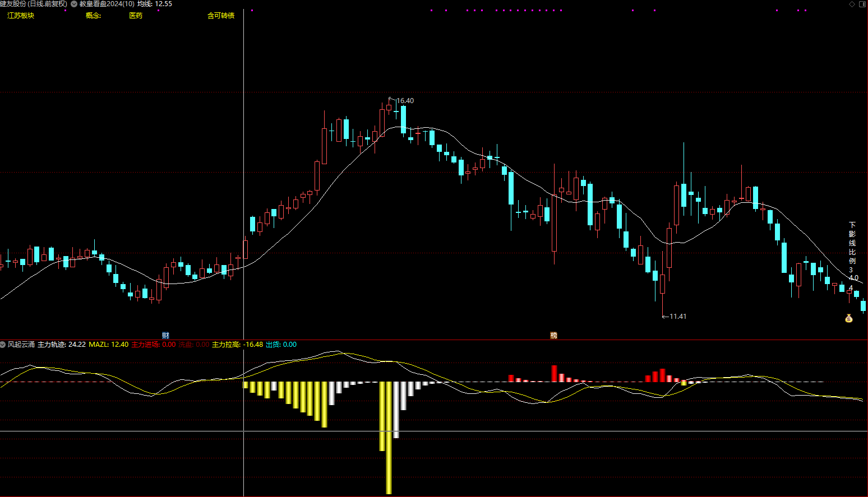Click the 主力轨迹: 24.22 readout
Viewport: 868px width, 497px height.
(62, 345)
